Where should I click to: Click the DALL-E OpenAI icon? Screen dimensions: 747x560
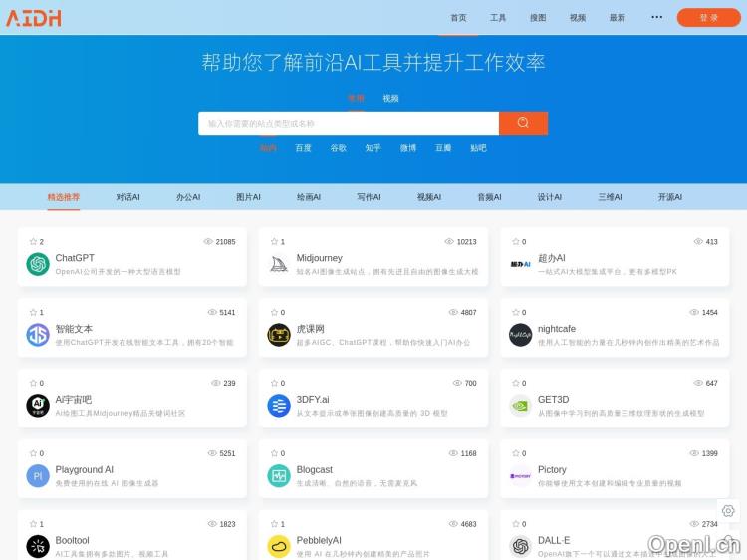(x=520, y=546)
